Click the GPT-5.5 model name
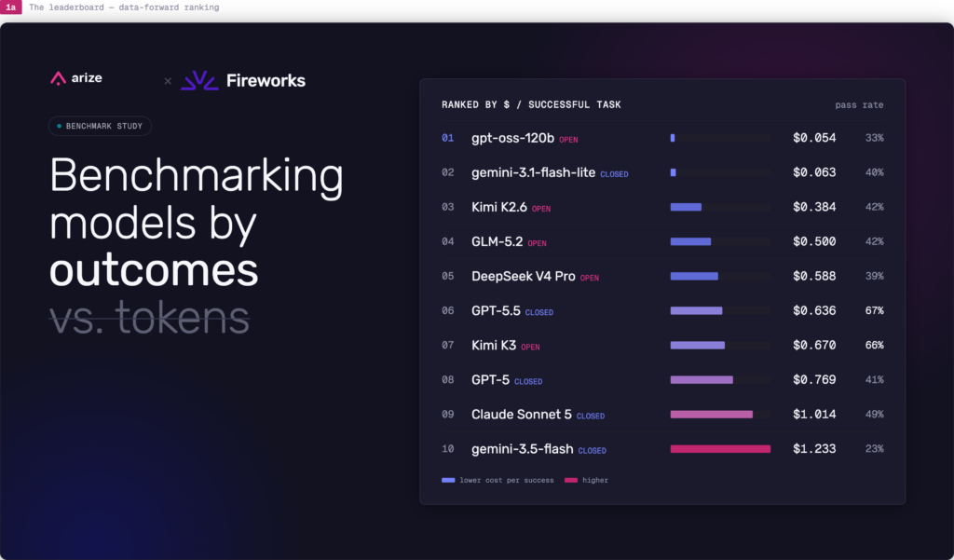The width and height of the screenshot is (954, 560). 496,311
